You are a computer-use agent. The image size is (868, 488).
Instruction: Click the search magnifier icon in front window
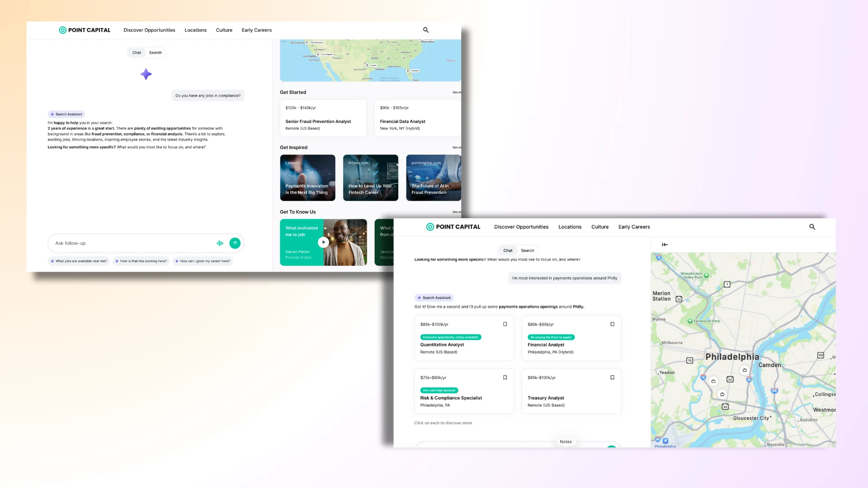tap(812, 227)
